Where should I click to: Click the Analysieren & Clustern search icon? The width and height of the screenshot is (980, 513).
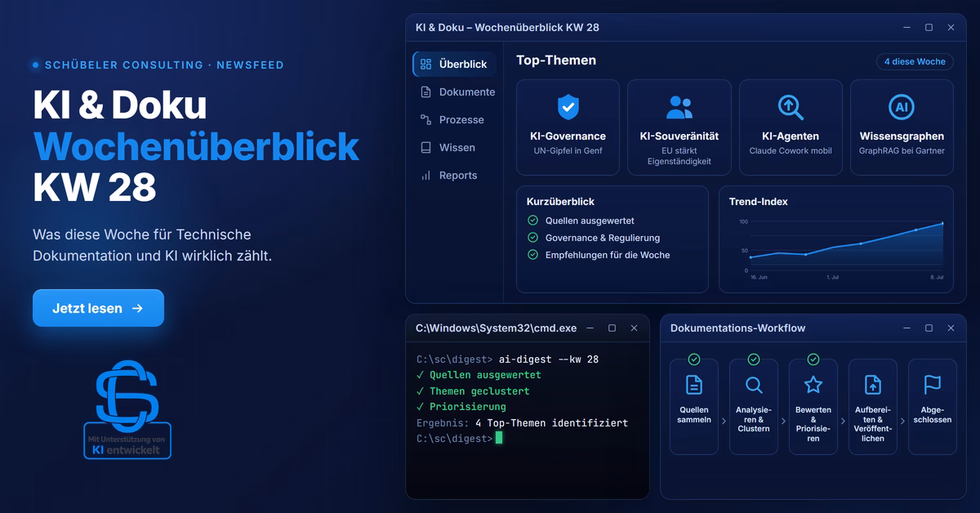754,385
